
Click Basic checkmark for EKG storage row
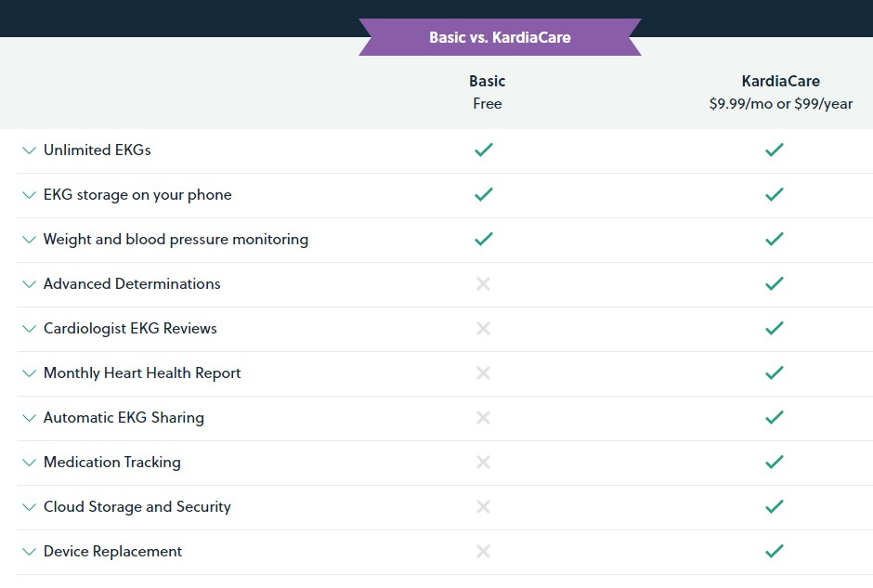pos(483,194)
